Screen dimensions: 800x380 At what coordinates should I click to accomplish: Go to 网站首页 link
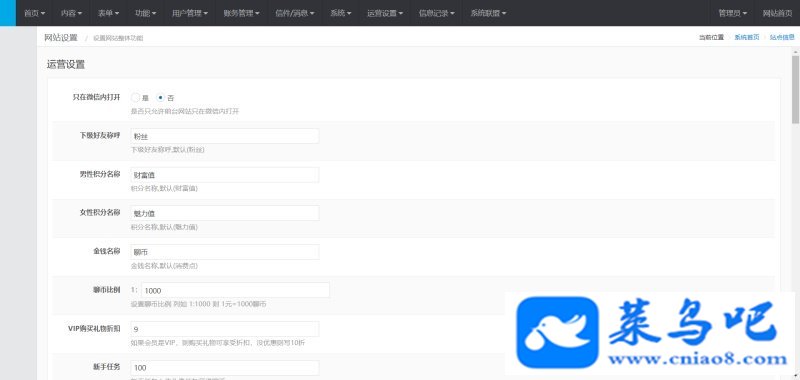point(778,13)
